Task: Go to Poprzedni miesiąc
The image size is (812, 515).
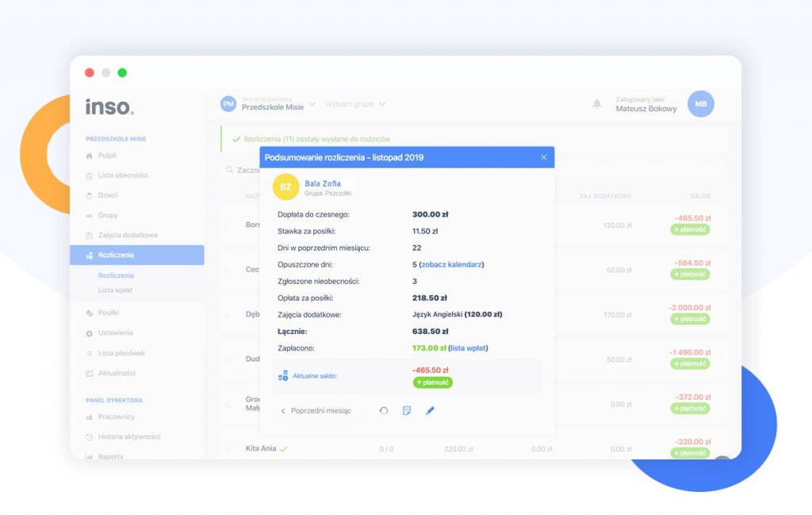Action: [x=316, y=411]
